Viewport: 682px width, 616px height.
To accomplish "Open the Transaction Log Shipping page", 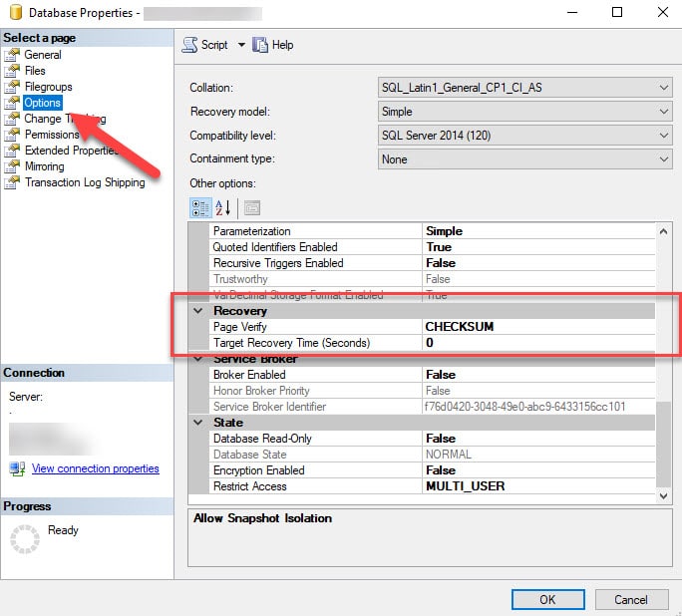I will [85, 182].
